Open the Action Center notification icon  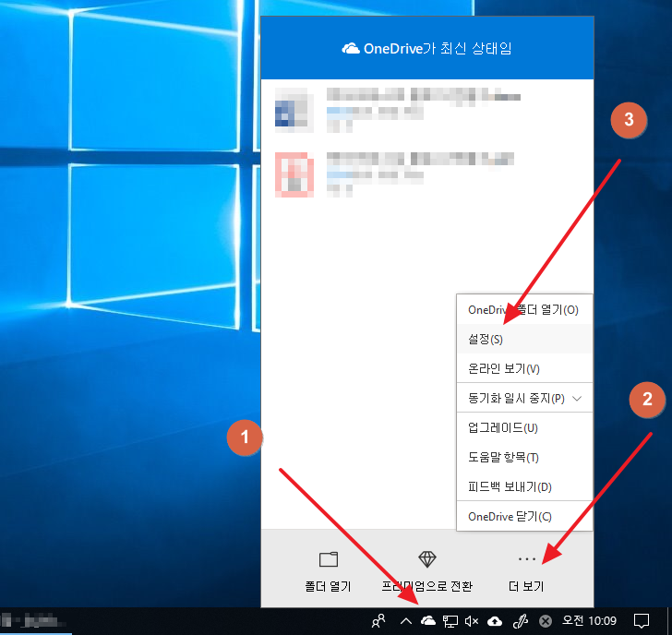click(x=642, y=620)
